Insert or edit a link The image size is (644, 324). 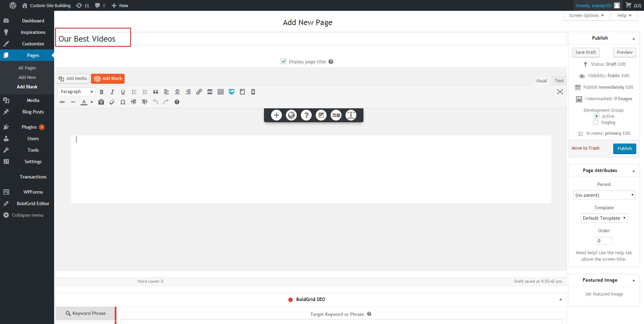[x=199, y=92]
